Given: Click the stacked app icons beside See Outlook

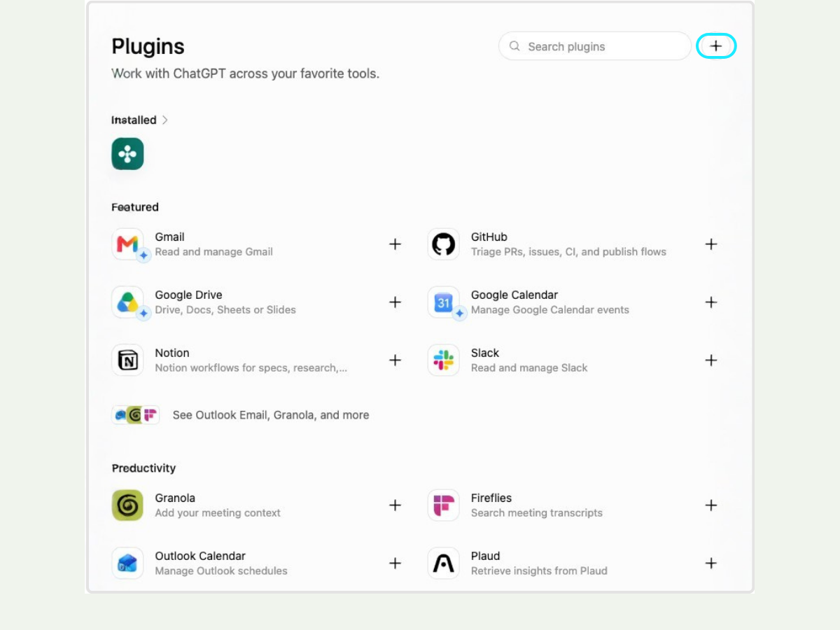Looking at the screenshot, I should pyautogui.click(x=136, y=415).
